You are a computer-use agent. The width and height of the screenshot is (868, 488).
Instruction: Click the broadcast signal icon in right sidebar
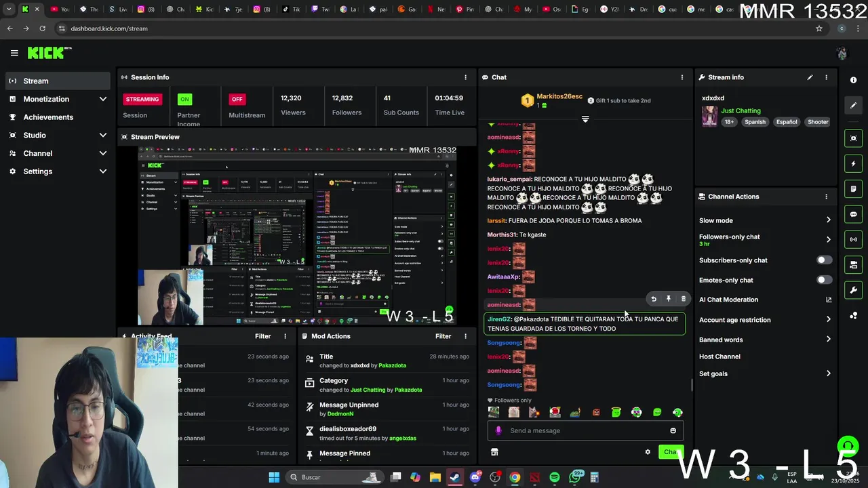click(853, 239)
